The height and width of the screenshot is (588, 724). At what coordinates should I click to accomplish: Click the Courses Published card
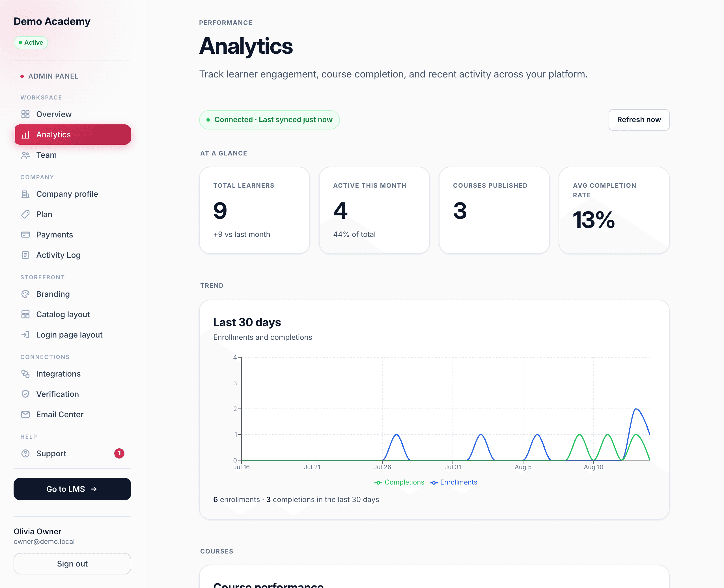click(494, 210)
